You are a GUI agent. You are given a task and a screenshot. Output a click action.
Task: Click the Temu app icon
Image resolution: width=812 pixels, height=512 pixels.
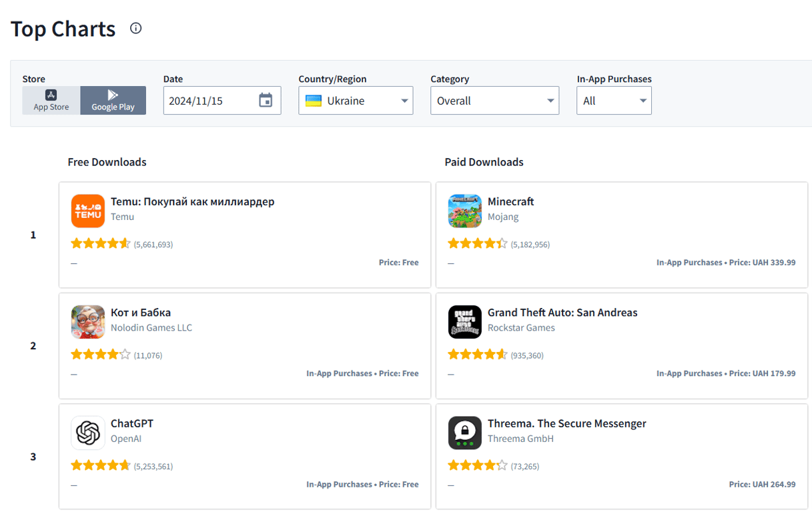click(88, 211)
